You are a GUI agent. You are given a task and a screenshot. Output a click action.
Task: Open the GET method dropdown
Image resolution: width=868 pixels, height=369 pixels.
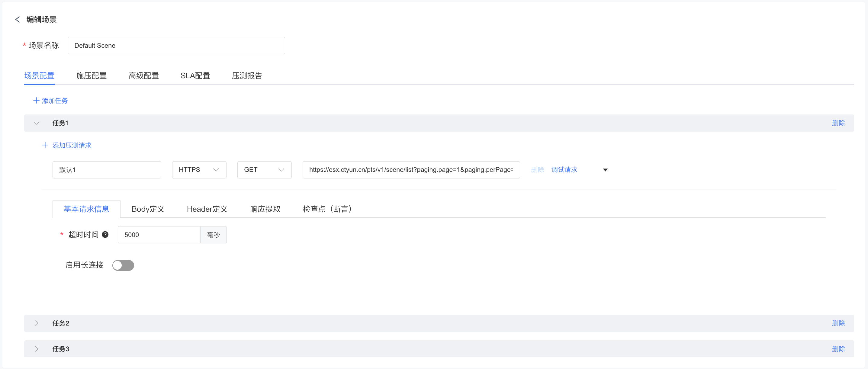click(x=264, y=170)
